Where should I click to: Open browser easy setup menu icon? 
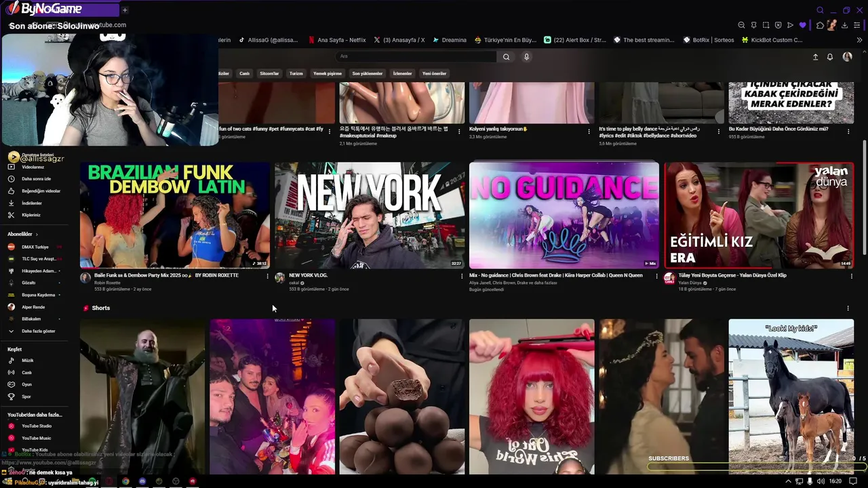[x=857, y=25]
